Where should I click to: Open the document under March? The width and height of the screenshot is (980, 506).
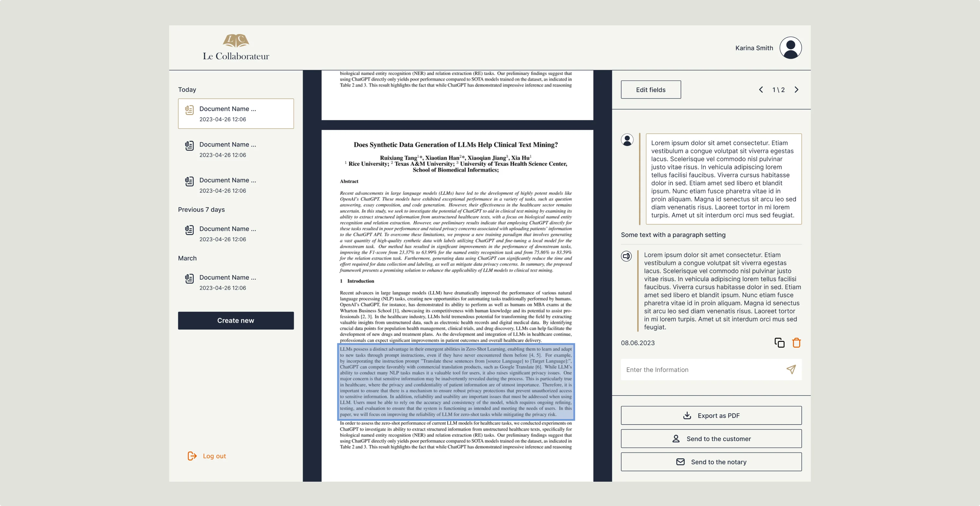click(x=227, y=282)
